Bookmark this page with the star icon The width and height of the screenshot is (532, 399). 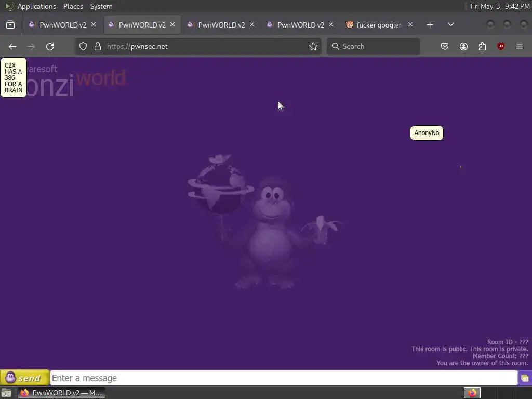tap(313, 46)
